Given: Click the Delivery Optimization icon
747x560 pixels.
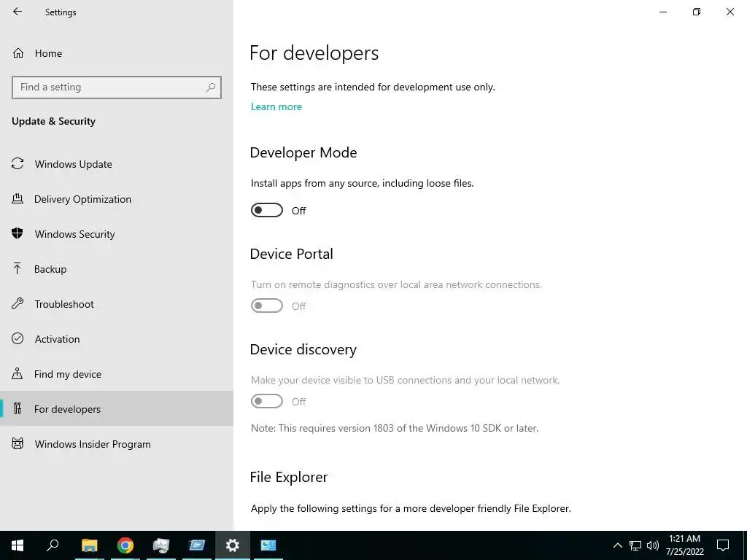Looking at the screenshot, I should pos(18,198).
